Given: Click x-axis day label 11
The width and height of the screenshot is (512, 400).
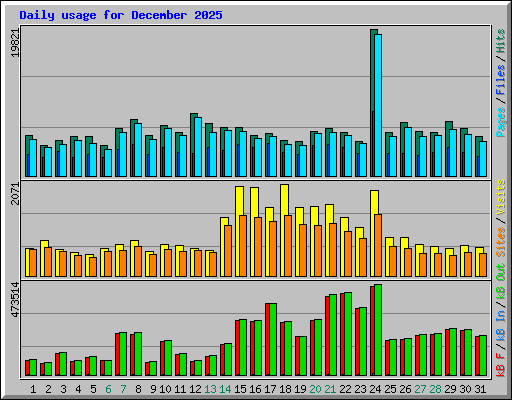Looking at the screenshot, I should (180, 389).
